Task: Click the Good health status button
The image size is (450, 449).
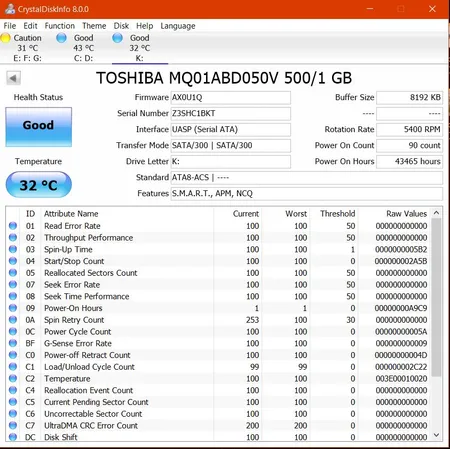Action: 38,127
